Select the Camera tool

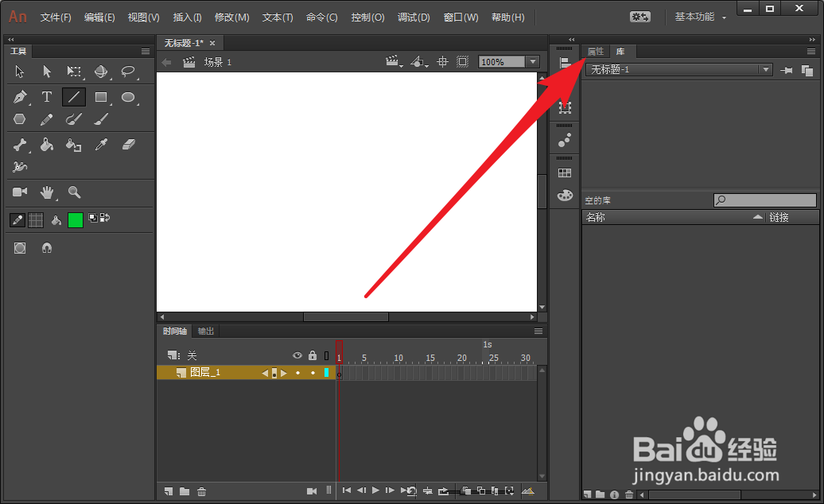tap(19, 192)
